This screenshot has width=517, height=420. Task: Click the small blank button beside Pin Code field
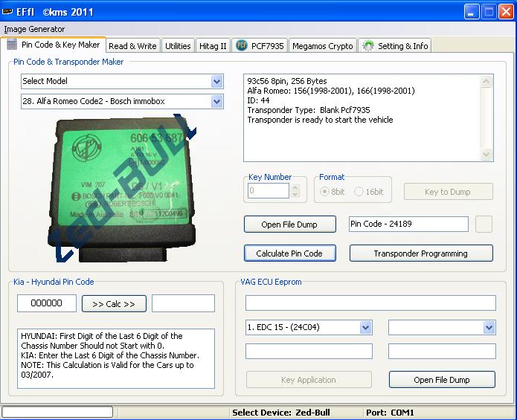click(484, 224)
